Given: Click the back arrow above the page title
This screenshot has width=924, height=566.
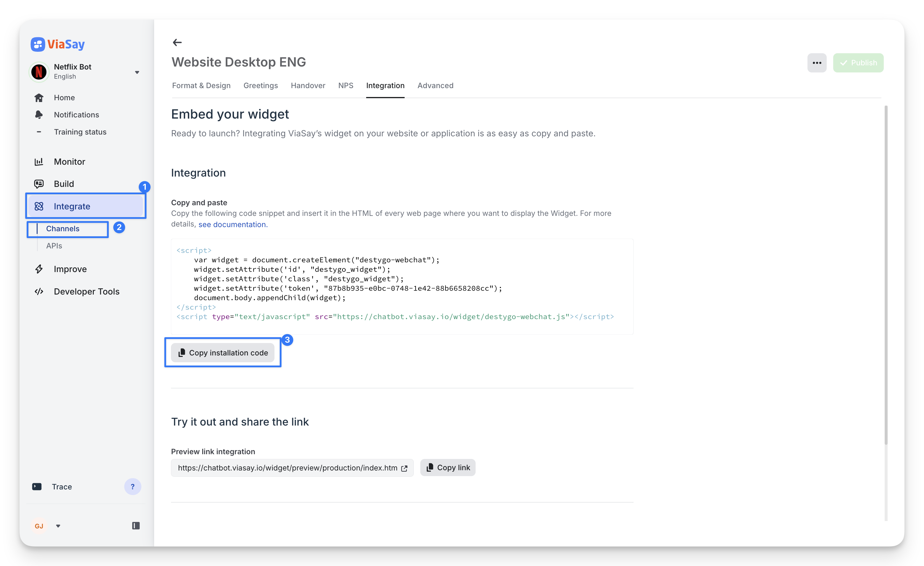Looking at the screenshot, I should (x=177, y=42).
